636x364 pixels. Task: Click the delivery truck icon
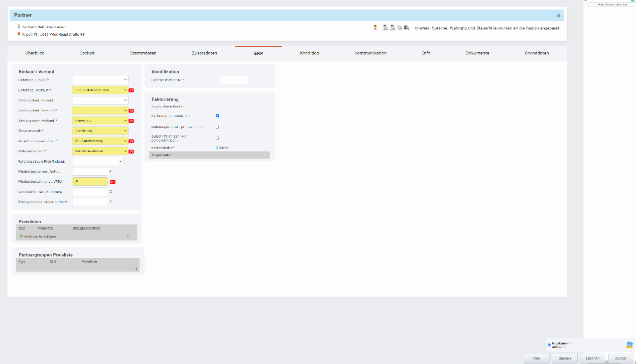click(406, 28)
